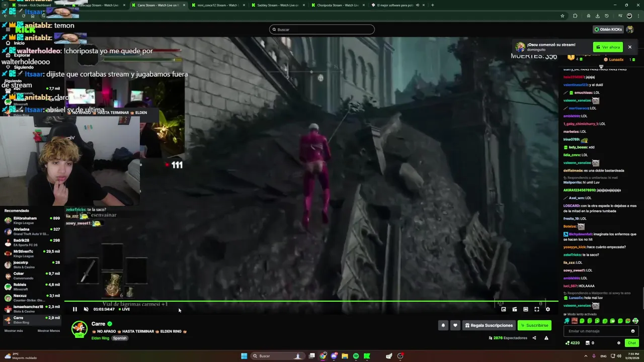
Task: Follow Carre with the heart button
Action: pos(455,325)
